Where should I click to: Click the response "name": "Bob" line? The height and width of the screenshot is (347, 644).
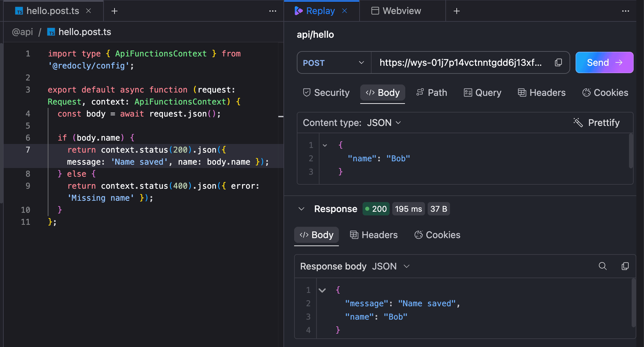(x=376, y=317)
